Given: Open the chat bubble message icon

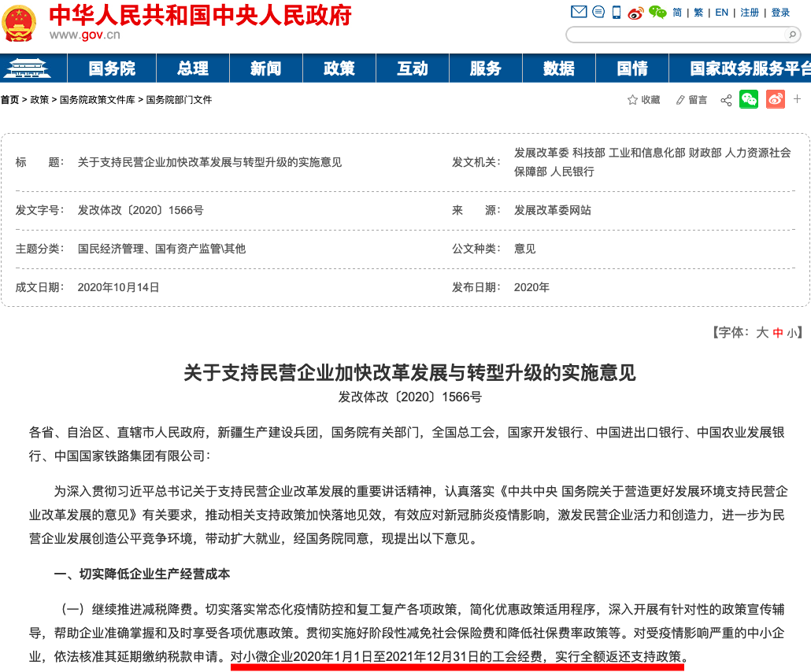Looking at the screenshot, I should (598, 12).
